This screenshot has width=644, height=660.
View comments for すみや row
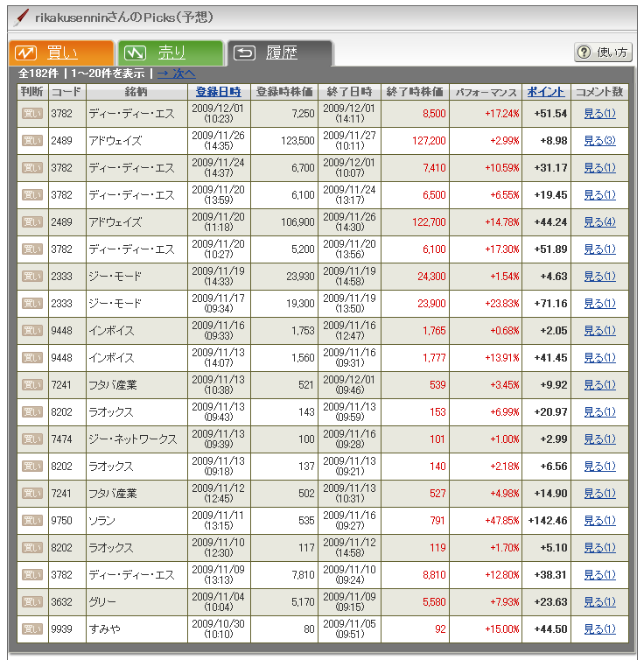pos(599,629)
